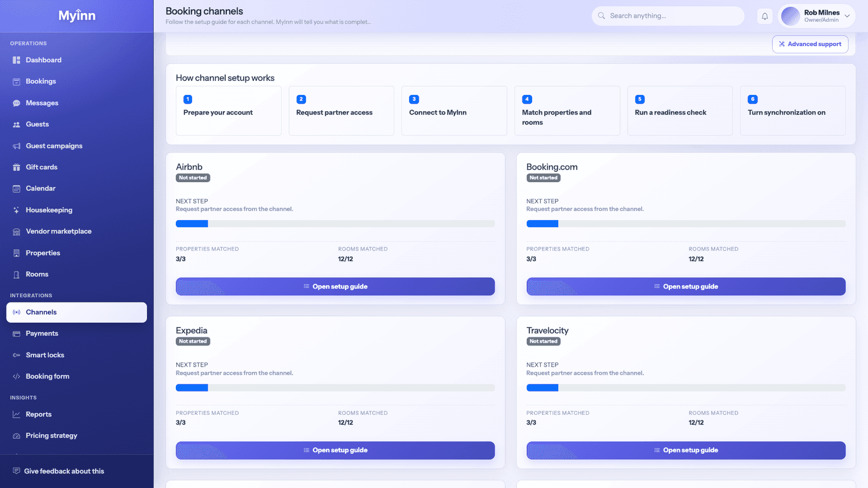Click the Pricing strategy gauge icon
This screenshot has height=488, width=868.
tap(16, 435)
